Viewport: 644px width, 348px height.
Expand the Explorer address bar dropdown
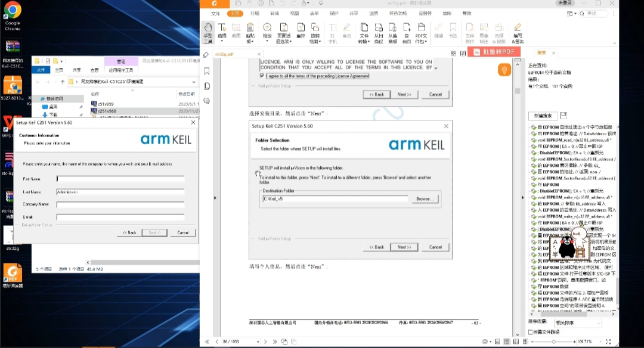[x=194, y=82]
